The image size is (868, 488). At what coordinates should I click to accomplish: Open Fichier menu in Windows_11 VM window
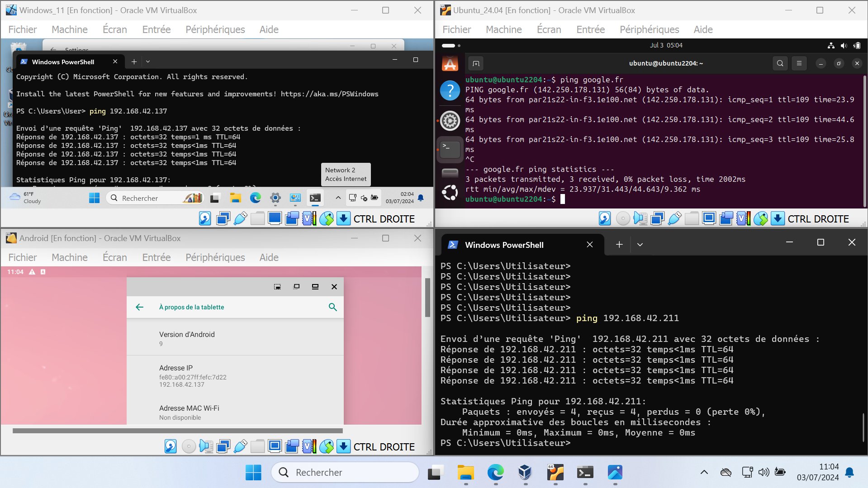[23, 29]
